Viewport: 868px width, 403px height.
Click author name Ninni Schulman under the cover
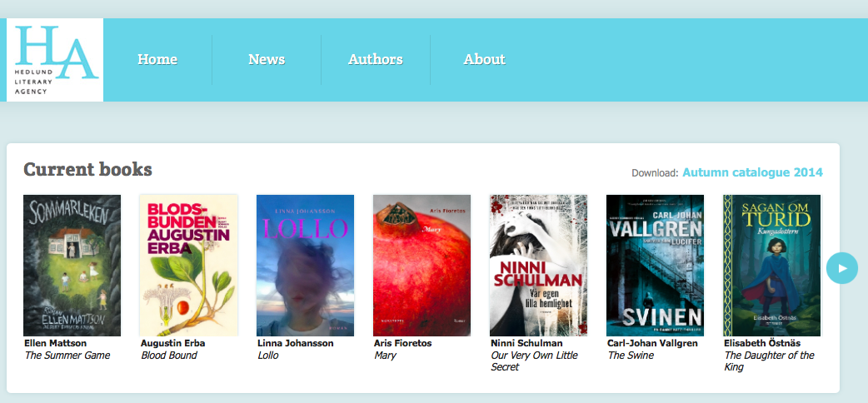(x=526, y=343)
